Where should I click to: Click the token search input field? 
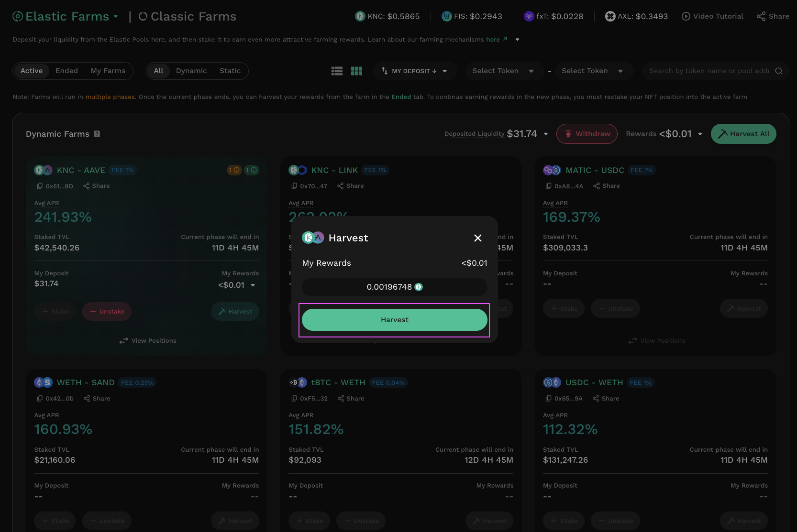[x=709, y=71]
